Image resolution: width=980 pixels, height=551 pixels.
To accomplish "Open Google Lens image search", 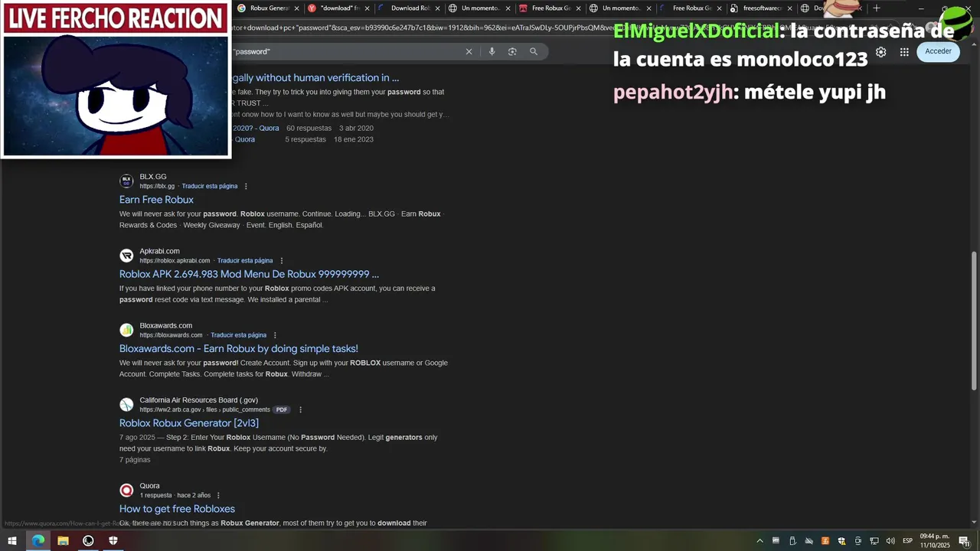I will click(512, 51).
